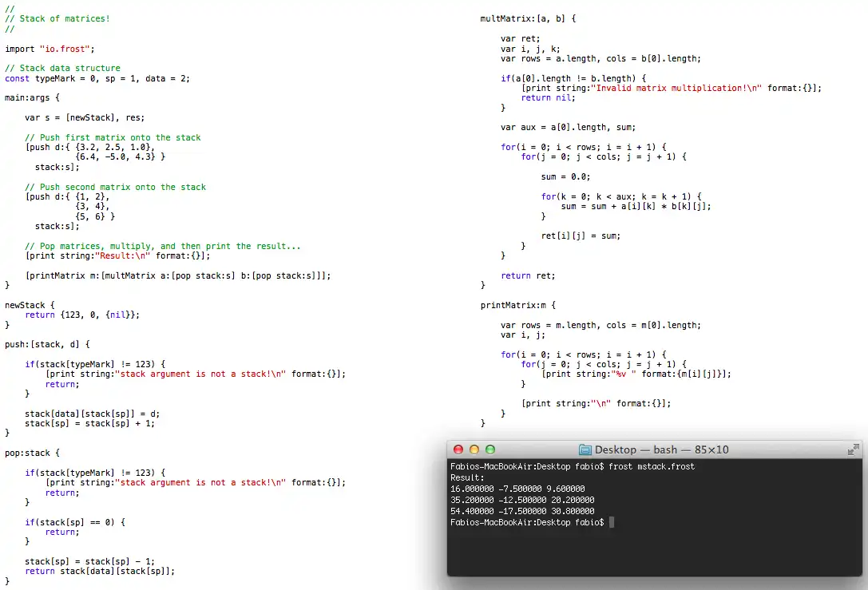
Task: Click the "push:[stack, d] {" function header
Action: click(47, 344)
